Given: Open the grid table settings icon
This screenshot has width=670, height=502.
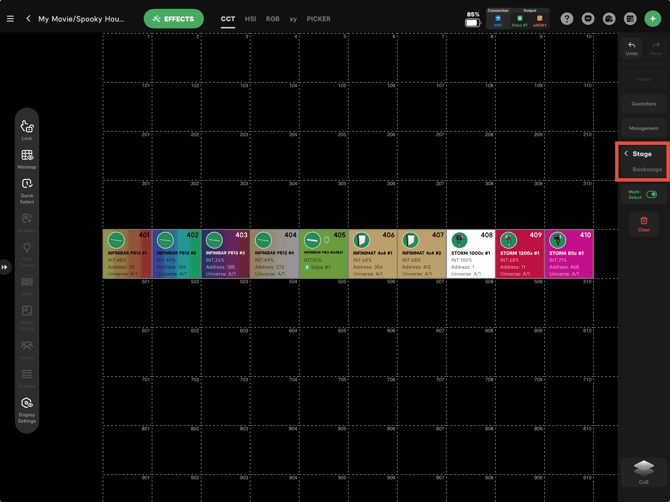Looking at the screenshot, I should tap(630, 19).
